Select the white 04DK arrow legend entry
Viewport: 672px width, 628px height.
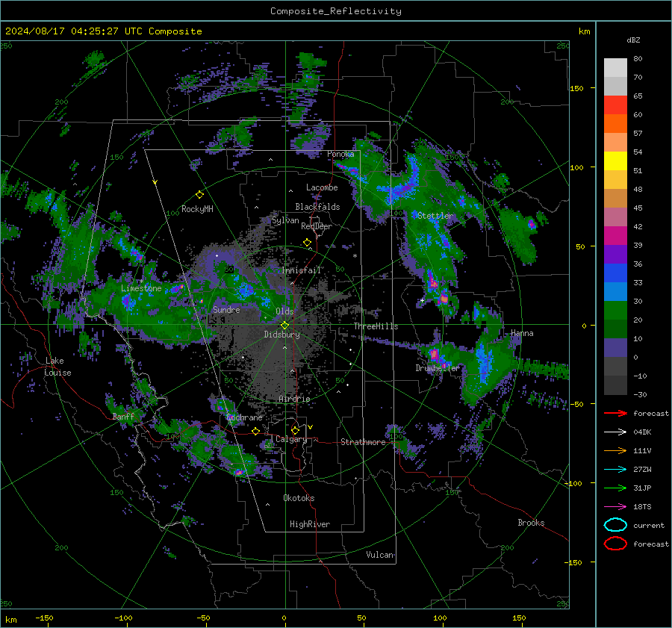615,432
